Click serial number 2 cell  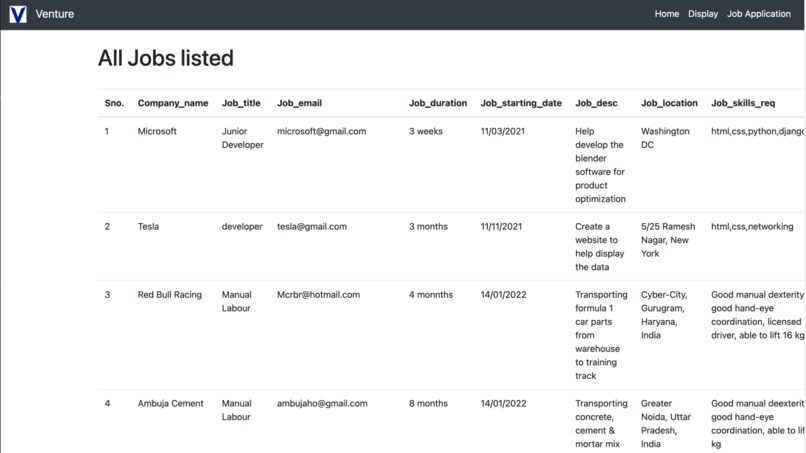point(107,226)
